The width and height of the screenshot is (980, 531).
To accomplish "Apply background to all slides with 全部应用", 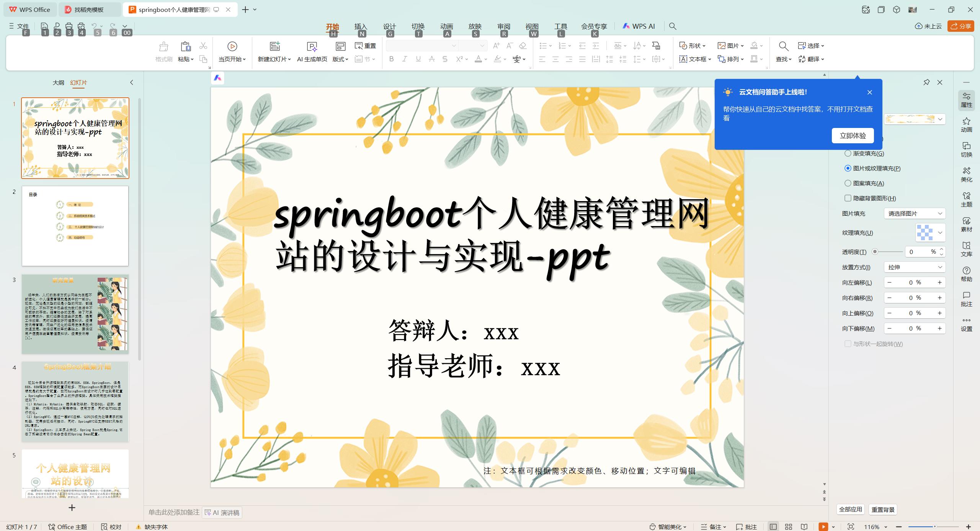I will coord(850,510).
